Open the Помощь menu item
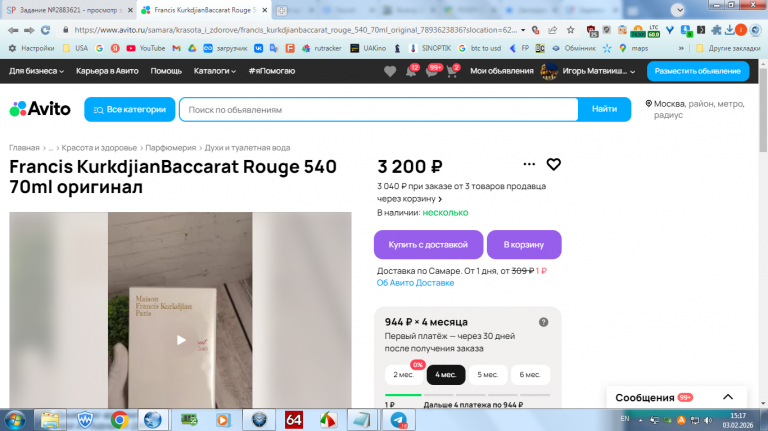Image resolution: width=768 pixels, height=431 pixels. (x=166, y=71)
